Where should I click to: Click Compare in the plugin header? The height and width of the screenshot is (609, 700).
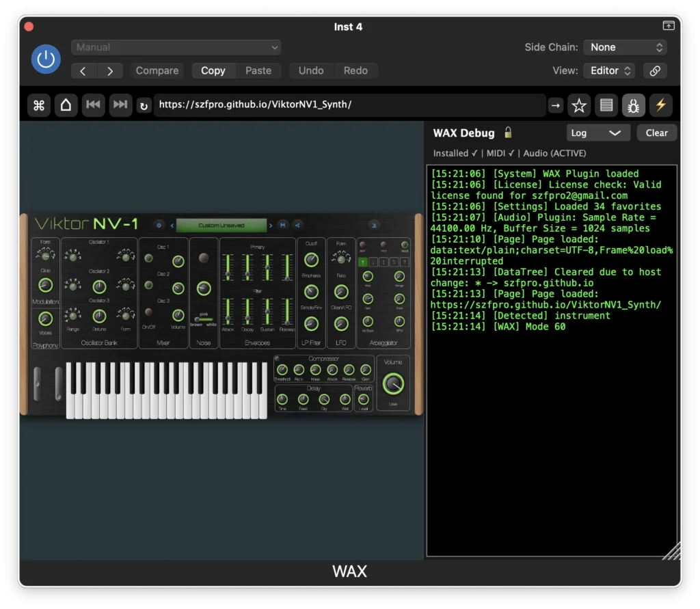click(x=157, y=70)
